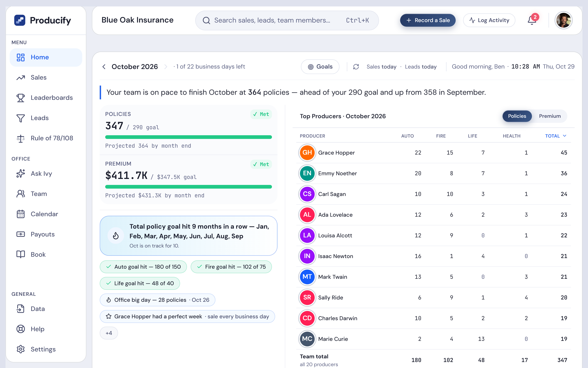Click the Auto goal hit chip
This screenshot has width=588, height=368.
143,267
